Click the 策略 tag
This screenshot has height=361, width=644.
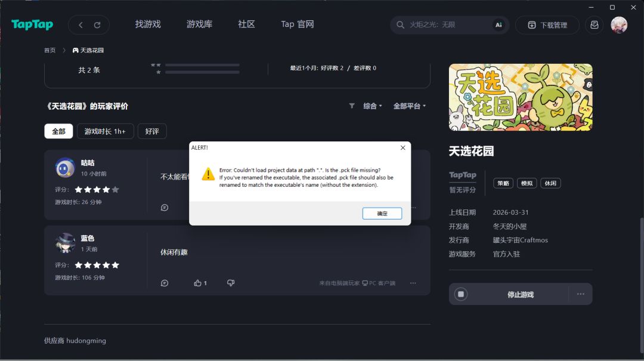coord(503,183)
